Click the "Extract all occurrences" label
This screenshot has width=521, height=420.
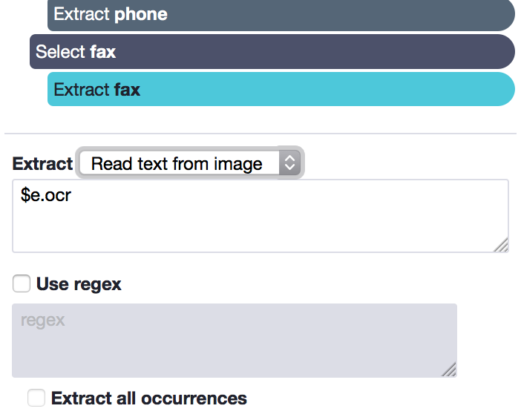(x=149, y=398)
